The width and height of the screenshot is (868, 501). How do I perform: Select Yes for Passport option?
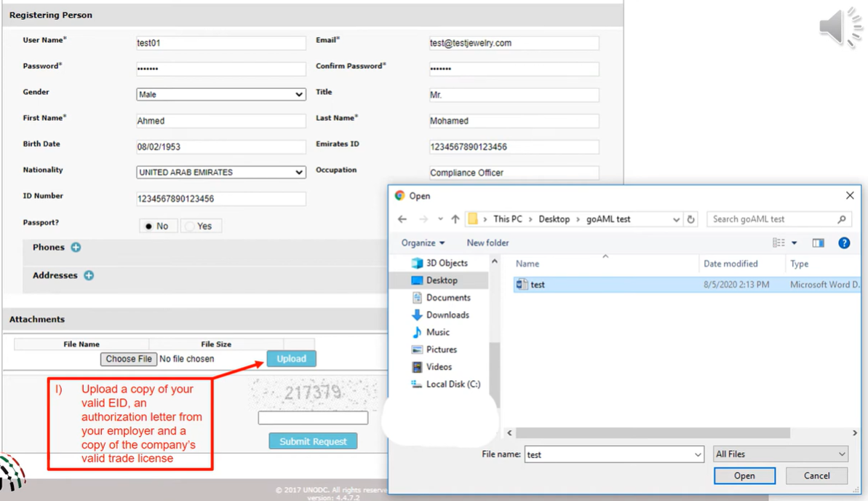[x=191, y=226]
